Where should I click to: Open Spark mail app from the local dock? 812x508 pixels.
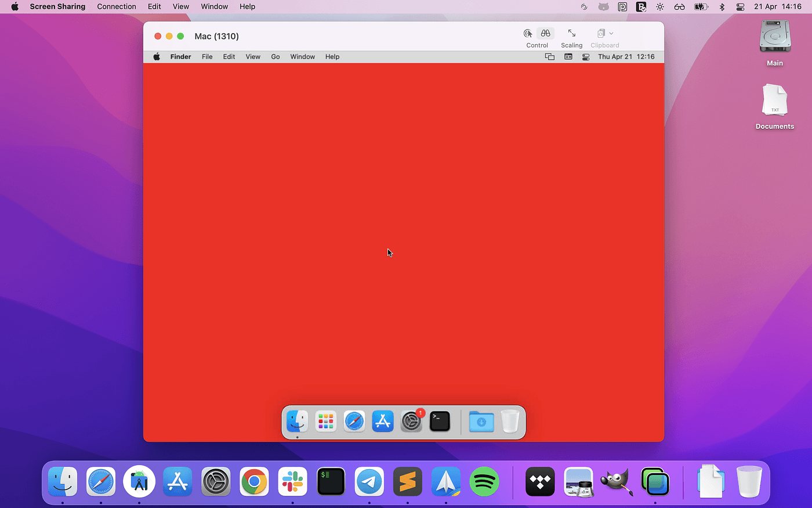[446, 481]
